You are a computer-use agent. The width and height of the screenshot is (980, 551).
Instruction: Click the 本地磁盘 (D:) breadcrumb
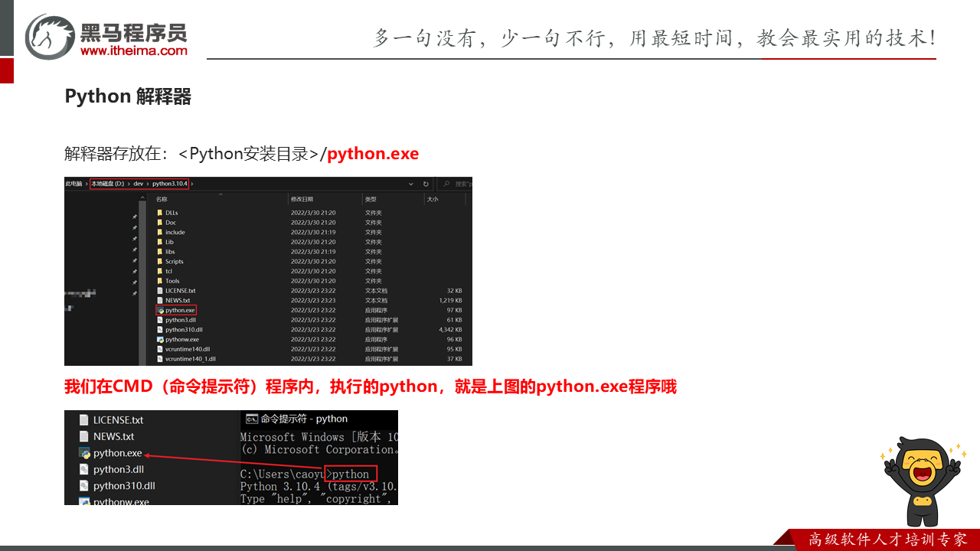tap(107, 184)
